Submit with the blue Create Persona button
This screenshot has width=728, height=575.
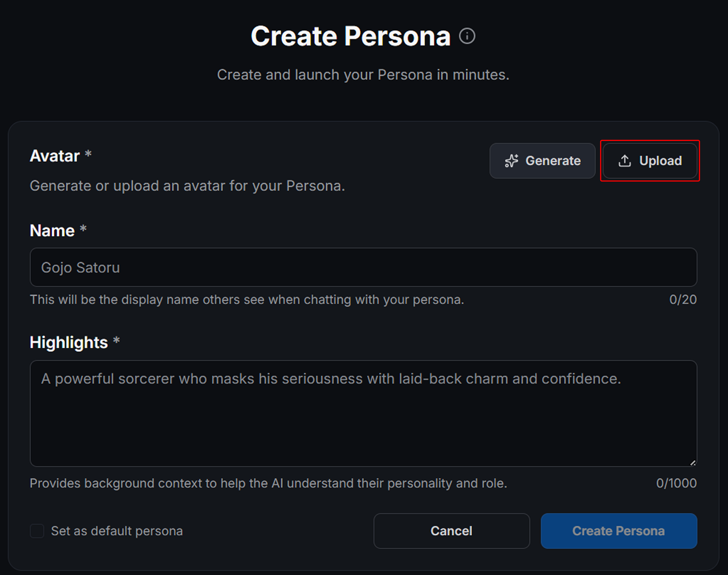618,531
